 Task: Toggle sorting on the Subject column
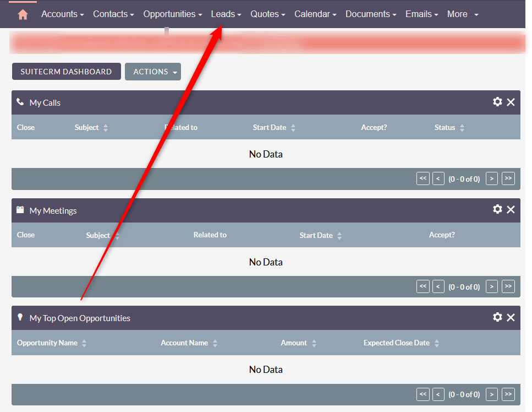(x=106, y=127)
